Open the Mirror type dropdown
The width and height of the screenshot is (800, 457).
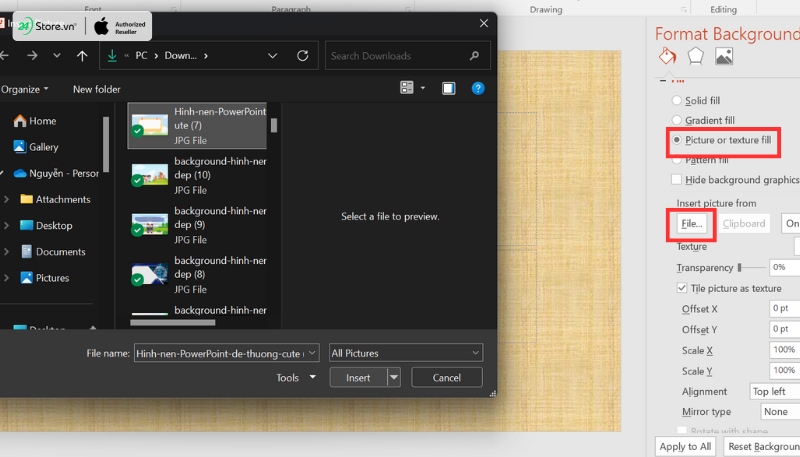[x=780, y=412]
